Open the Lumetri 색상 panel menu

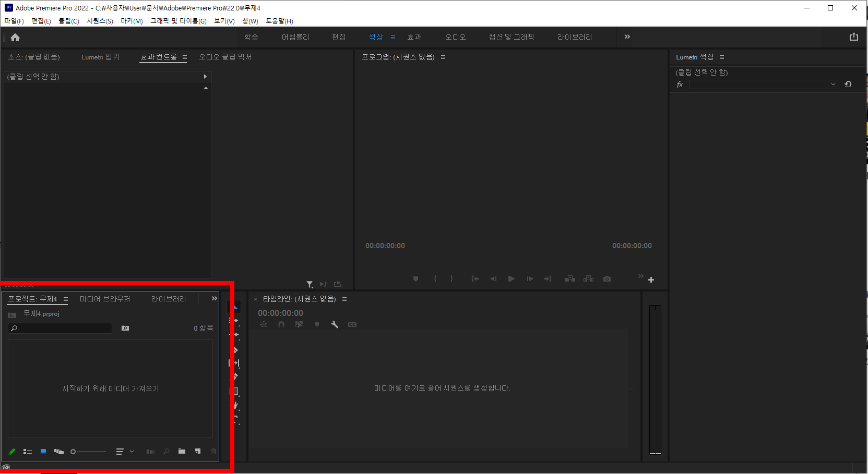722,57
